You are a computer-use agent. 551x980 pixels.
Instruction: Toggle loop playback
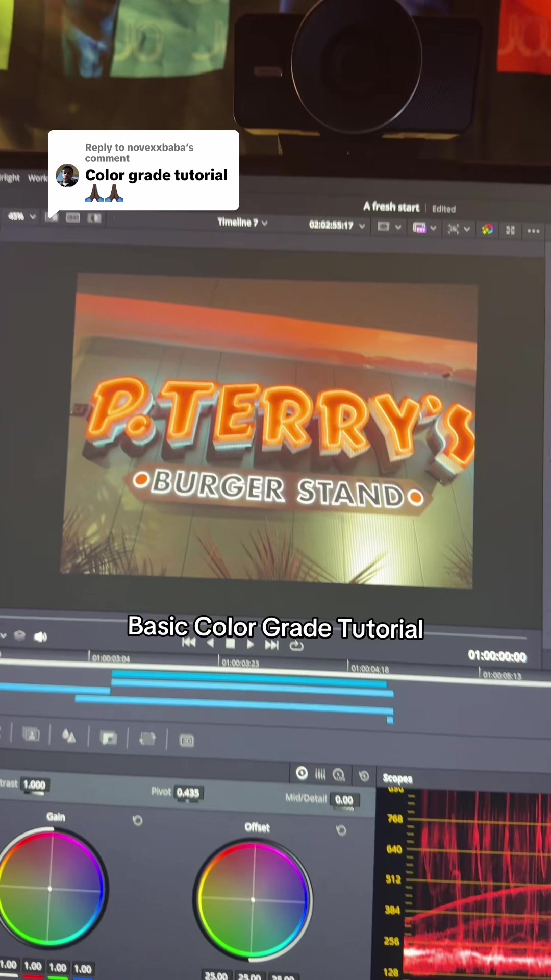(x=296, y=647)
